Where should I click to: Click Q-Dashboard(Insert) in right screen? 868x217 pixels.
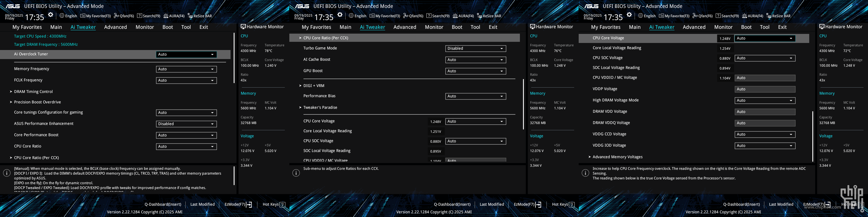[x=741, y=205]
